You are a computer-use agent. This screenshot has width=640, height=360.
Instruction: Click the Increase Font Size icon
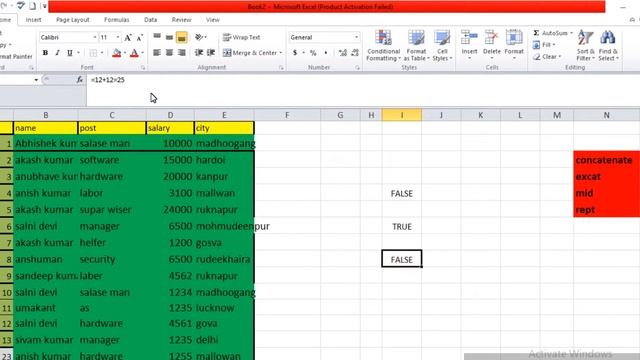click(128, 38)
